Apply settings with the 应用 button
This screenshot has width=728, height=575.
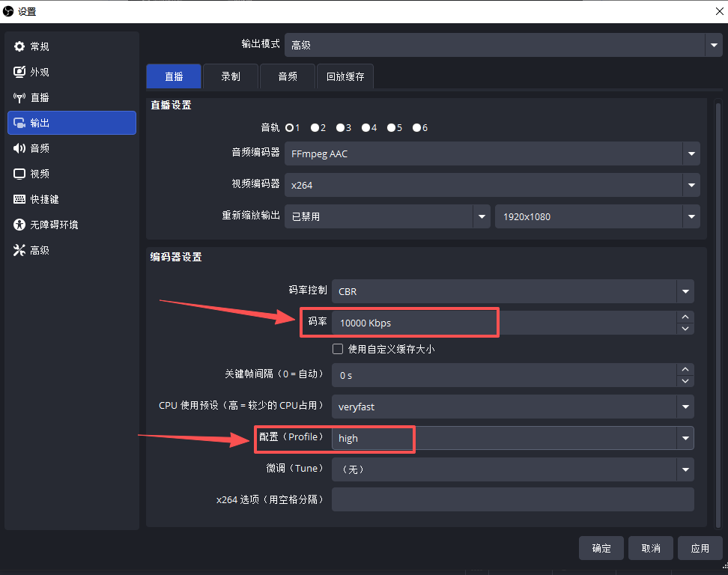700,548
